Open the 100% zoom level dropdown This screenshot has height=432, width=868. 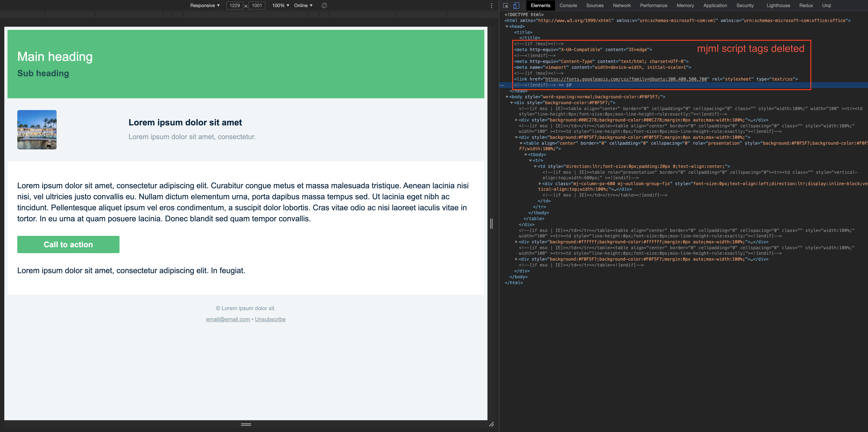click(280, 5)
